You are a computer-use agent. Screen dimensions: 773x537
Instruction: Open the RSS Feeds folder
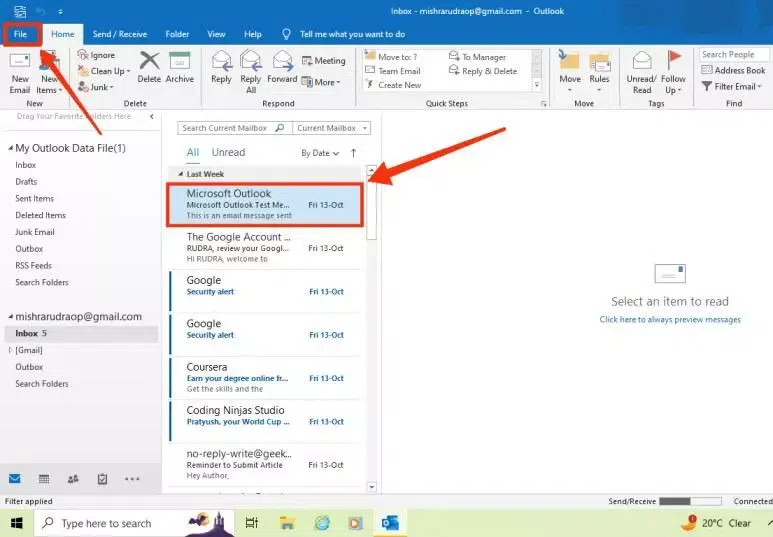pyautogui.click(x=34, y=265)
